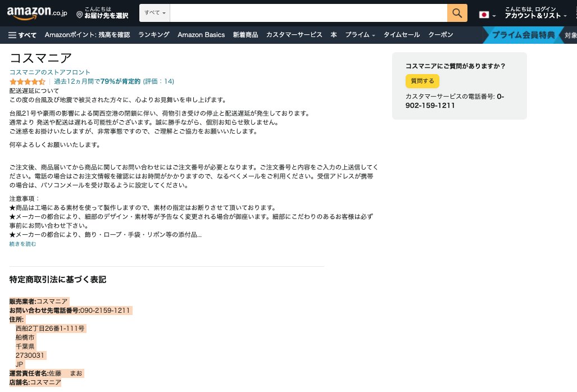
Task: Click the yellow 質問する button
Action: click(422, 81)
